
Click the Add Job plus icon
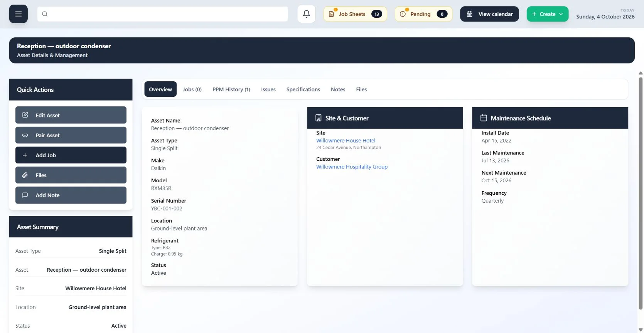tap(25, 155)
